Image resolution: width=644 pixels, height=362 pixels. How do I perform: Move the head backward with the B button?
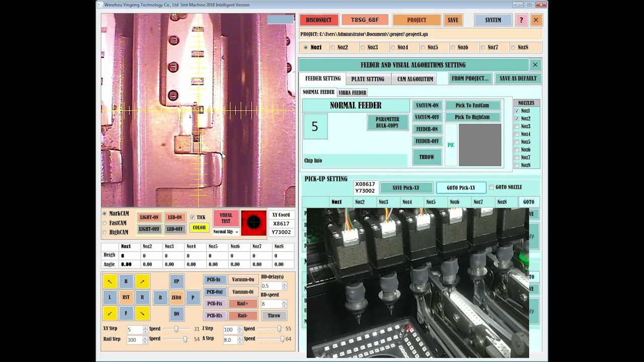pos(126,281)
